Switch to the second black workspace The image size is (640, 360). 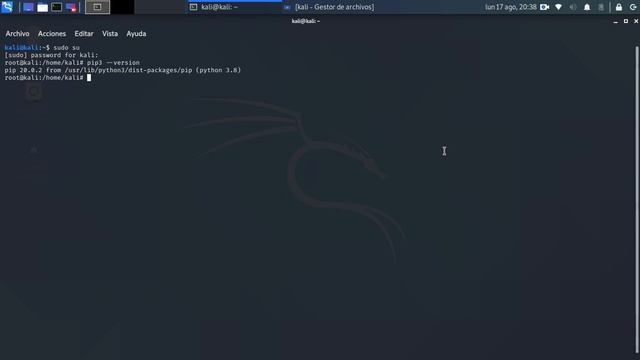tap(122, 7)
